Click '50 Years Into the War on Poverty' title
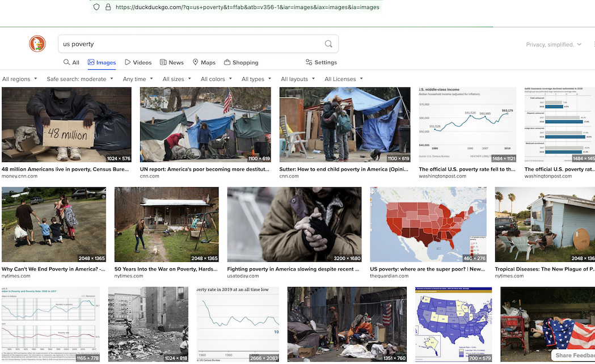Image resolution: width=595 pixels, height=364 pixels. click(x=166, y=269)
